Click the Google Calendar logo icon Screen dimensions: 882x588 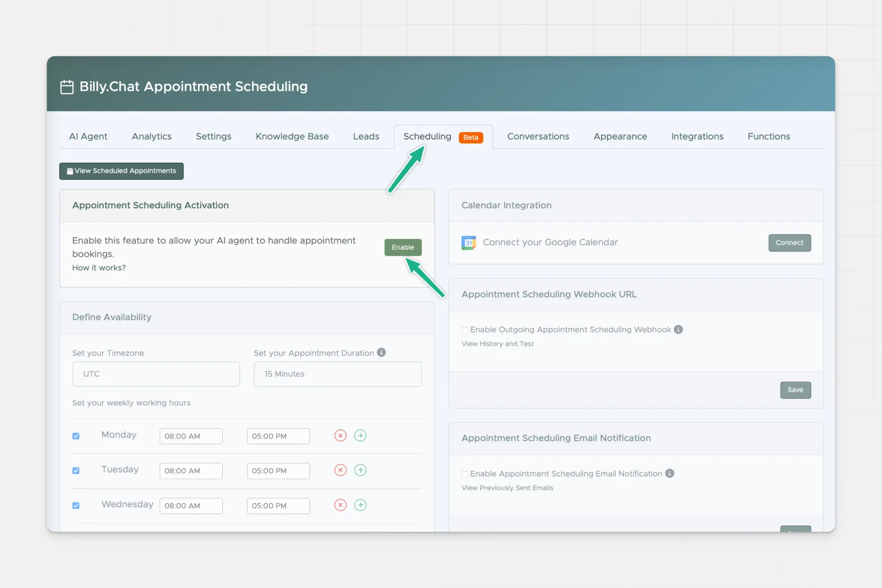pos(468,243)
